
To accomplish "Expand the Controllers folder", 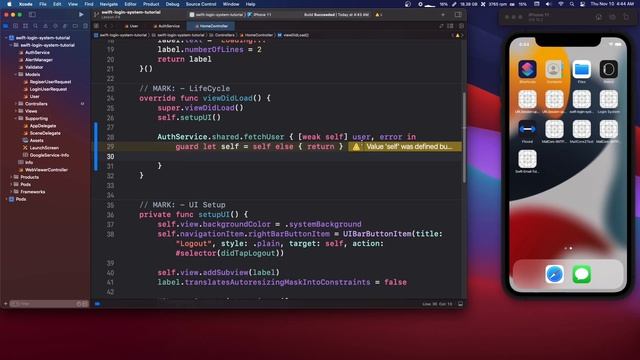I will point(16,104).
